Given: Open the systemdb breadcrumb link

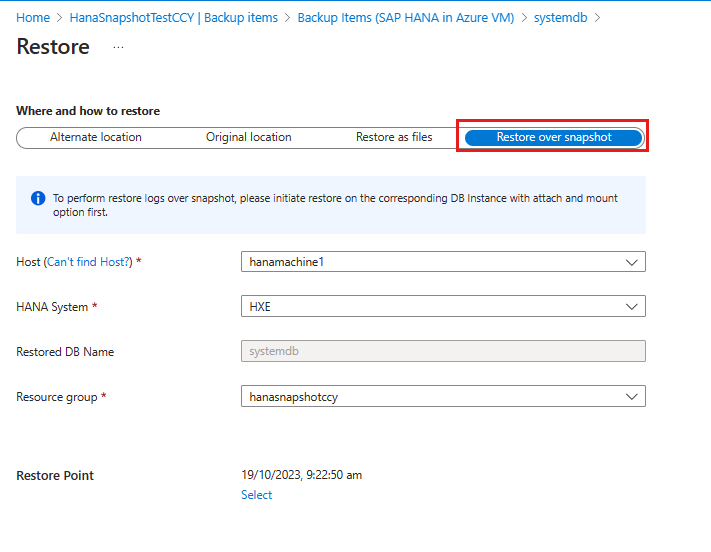Looking at the screenshot, I should [x=560, y=18].
